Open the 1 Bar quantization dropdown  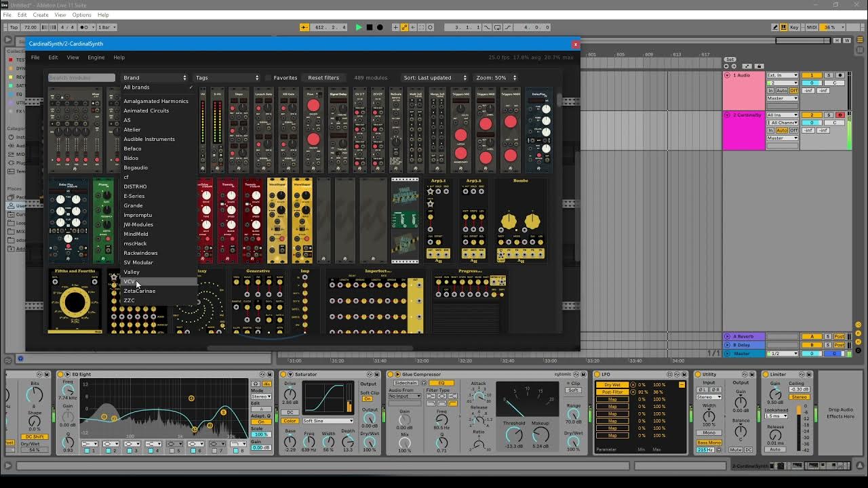pyautogui.click(x=108, y=27)
